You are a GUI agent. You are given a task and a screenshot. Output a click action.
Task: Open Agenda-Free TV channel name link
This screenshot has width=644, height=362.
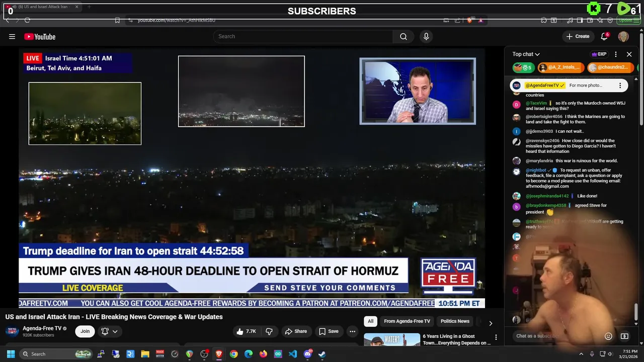(x=42, y=328)
